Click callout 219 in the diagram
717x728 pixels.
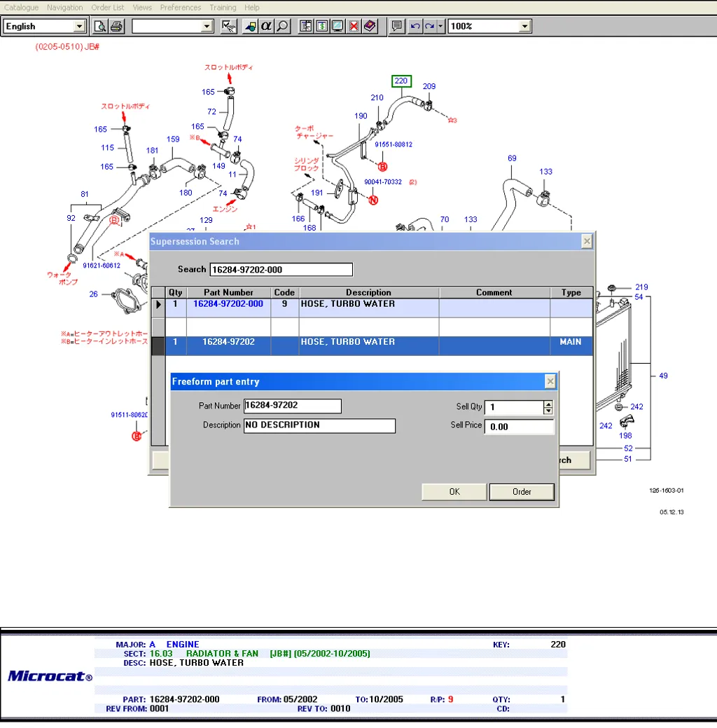(641, 287)
